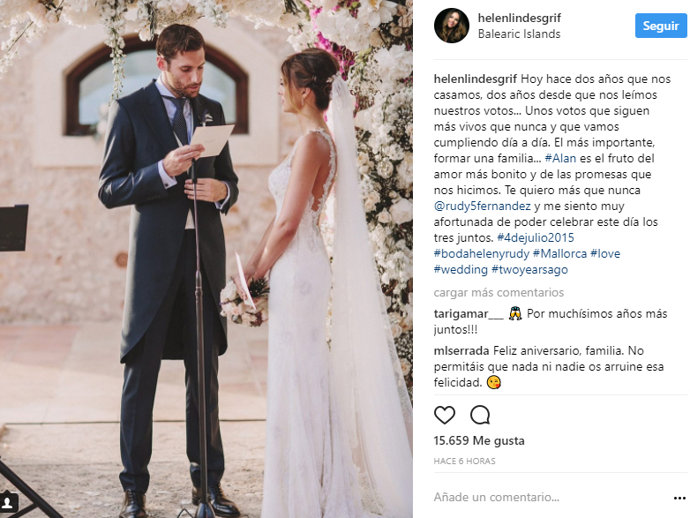Viewport: 690px width, 518px height.
Task: Open commenter tarigamar__ profile
Action: coord(468,314)
